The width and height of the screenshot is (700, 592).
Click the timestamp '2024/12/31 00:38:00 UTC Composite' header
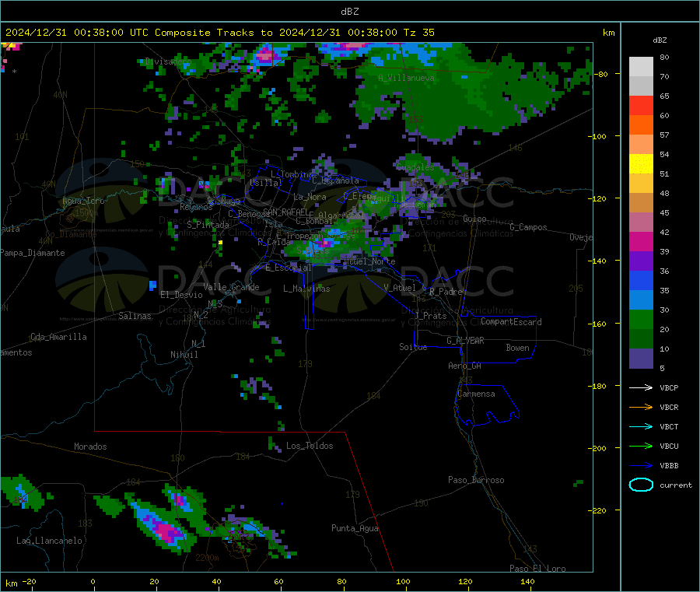(108, 33)
